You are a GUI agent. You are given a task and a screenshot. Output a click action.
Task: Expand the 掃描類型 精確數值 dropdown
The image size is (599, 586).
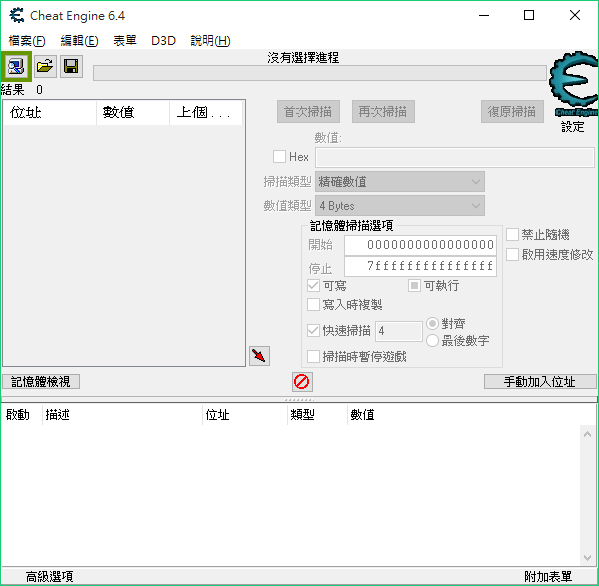(400, 181)
